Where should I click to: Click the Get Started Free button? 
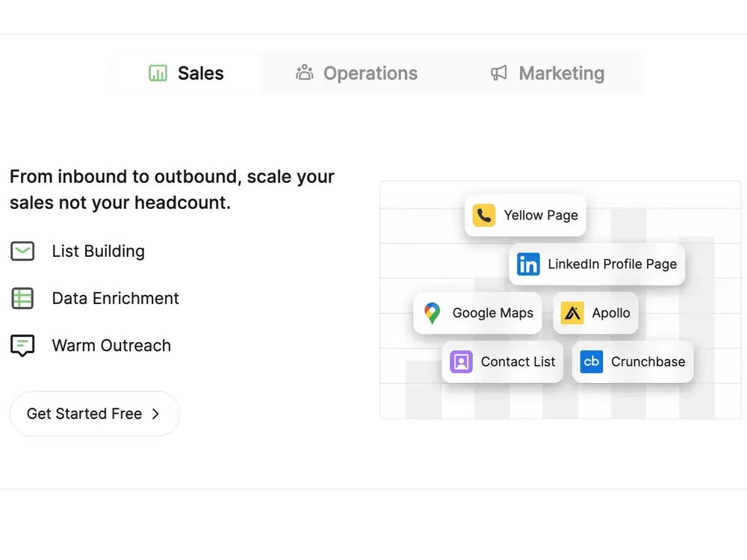tap(95, 414)
